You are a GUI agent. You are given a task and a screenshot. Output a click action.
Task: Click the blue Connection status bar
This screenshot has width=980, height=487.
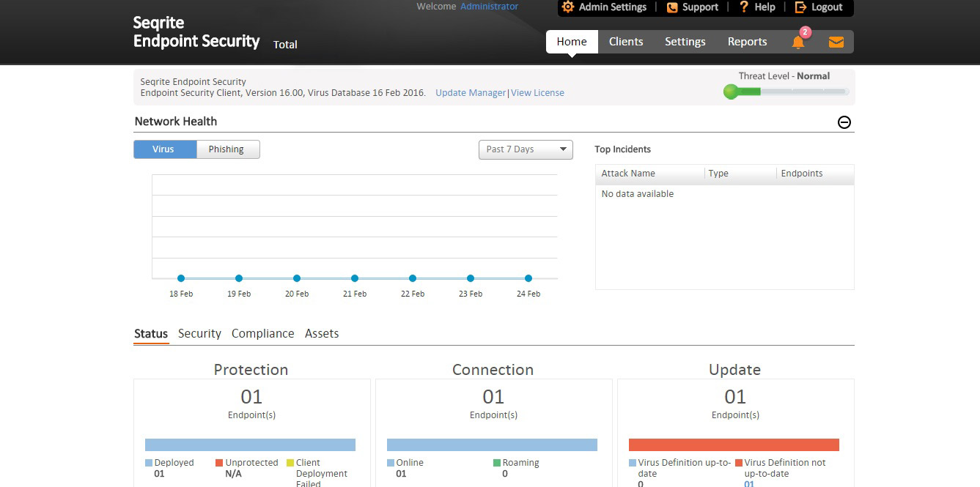tap(492, 445)
